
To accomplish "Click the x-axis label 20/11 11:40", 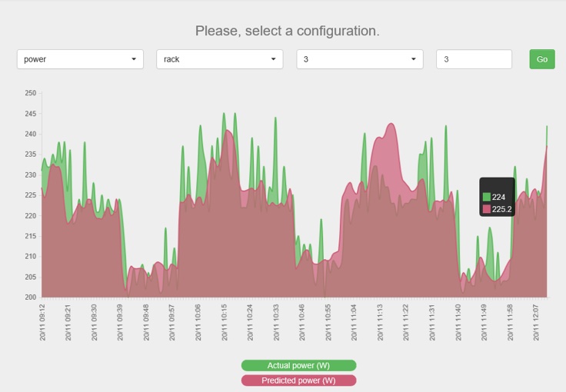I will click(458, 323).
